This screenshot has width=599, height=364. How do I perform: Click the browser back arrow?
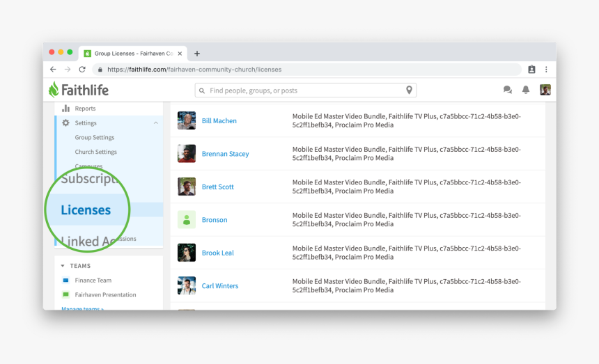[53, 70]
